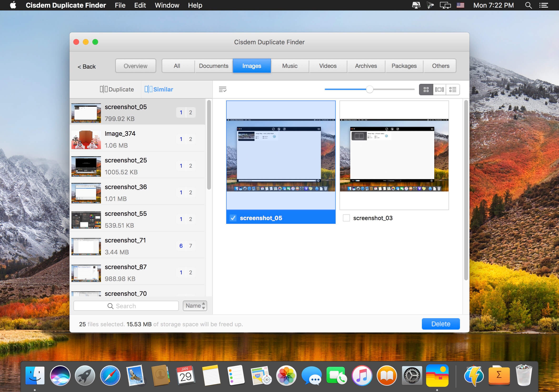Open Photos app in the dock
The image size is (559, 392).
click(x=286, y=375)
